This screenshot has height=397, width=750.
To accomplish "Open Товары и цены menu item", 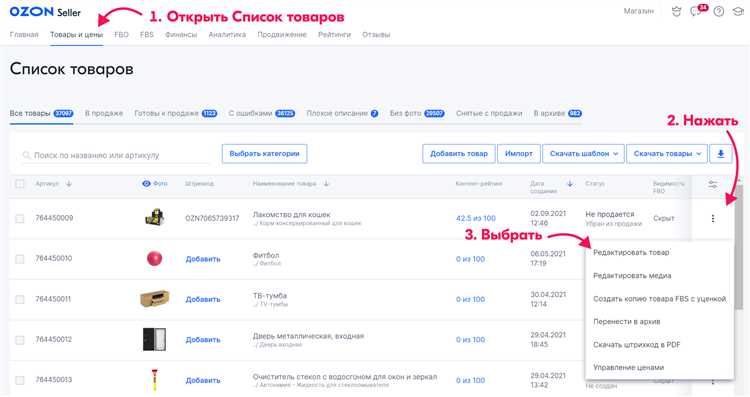I will coord(77,34).
